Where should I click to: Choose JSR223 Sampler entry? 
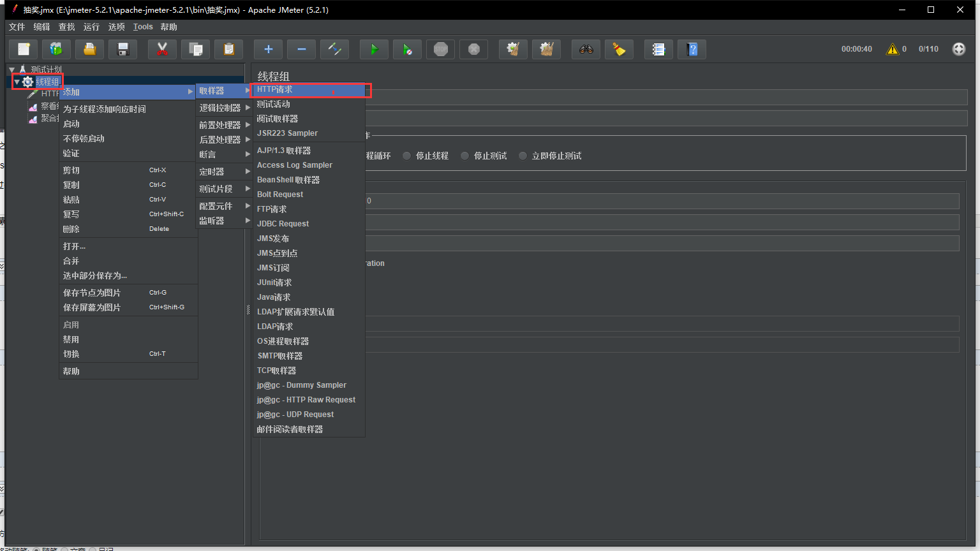[309, 133]
